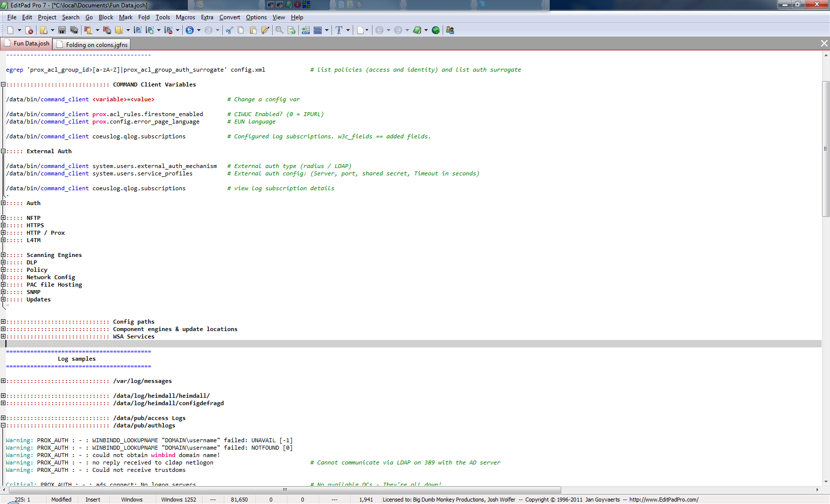Collapse the COMMAND Client Variables fold

pyautogui.click(x=3, y=84)
